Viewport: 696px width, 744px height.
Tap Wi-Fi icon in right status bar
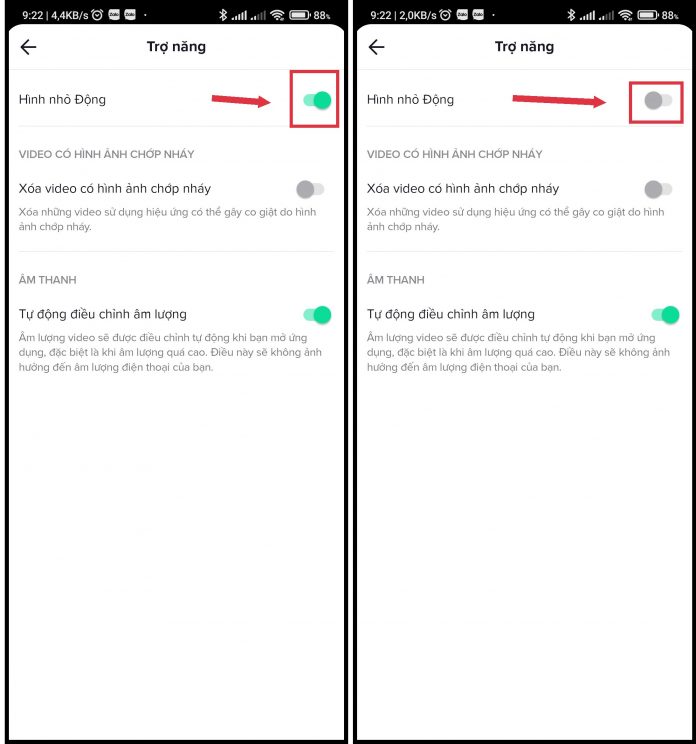pyautogui.click(x=625, y=15)
